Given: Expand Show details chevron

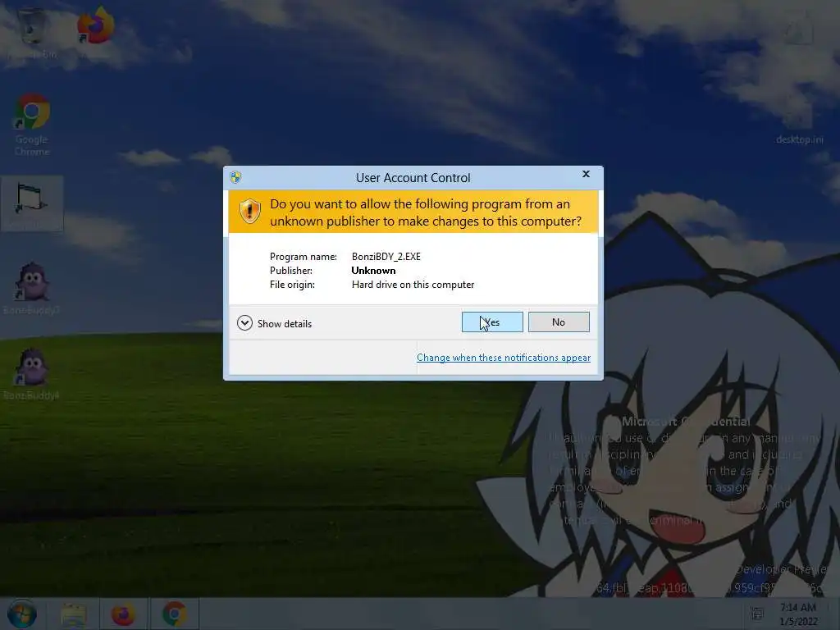Looking at the screenshot, I should point(244,323).
